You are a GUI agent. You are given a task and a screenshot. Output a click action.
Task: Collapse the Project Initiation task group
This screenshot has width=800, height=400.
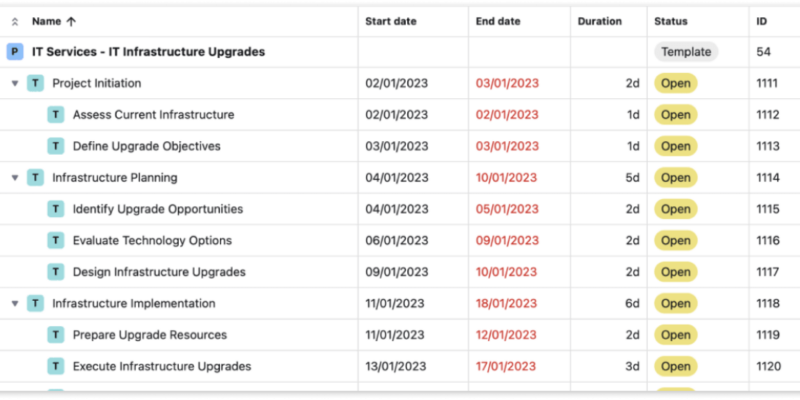click(x=15, y=84)
